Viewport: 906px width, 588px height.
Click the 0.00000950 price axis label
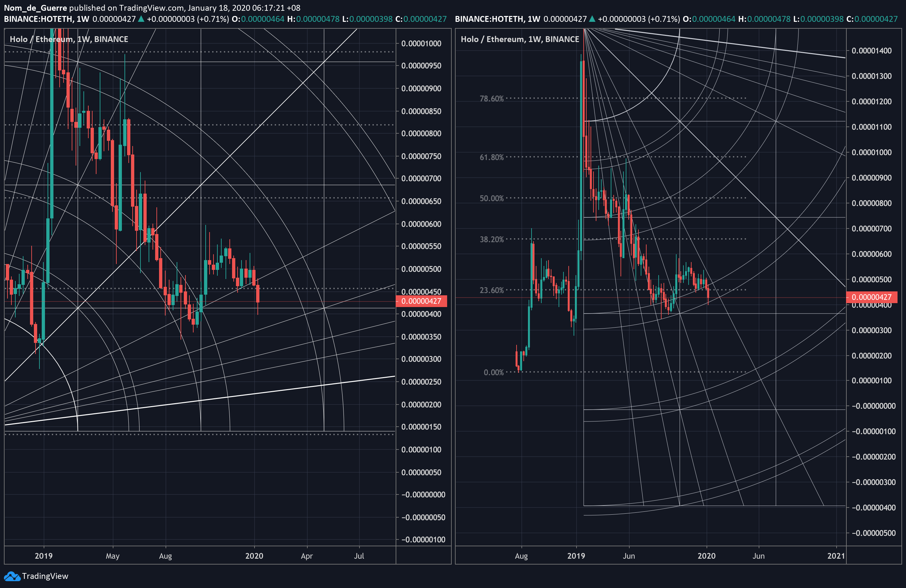(x=421, y=66)
